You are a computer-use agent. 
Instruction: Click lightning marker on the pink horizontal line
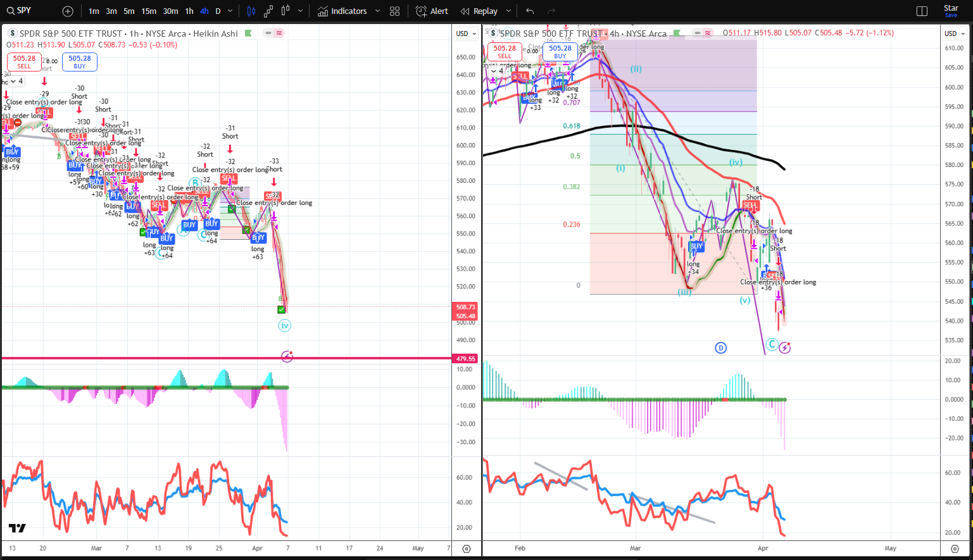click(x=287, y=357)
